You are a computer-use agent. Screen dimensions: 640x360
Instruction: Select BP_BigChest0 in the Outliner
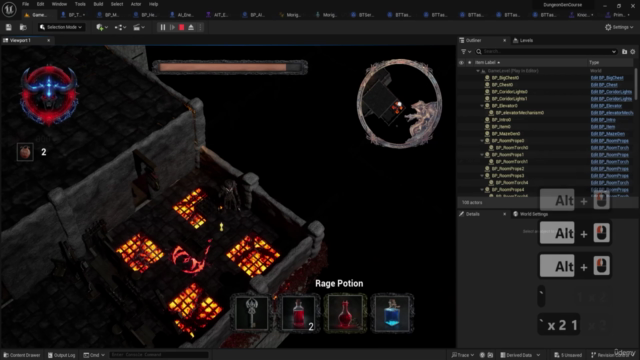point(505,78)
